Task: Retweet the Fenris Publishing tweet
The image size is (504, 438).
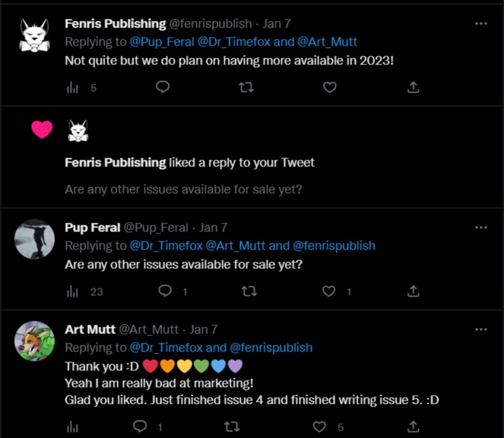Action: 246,87
